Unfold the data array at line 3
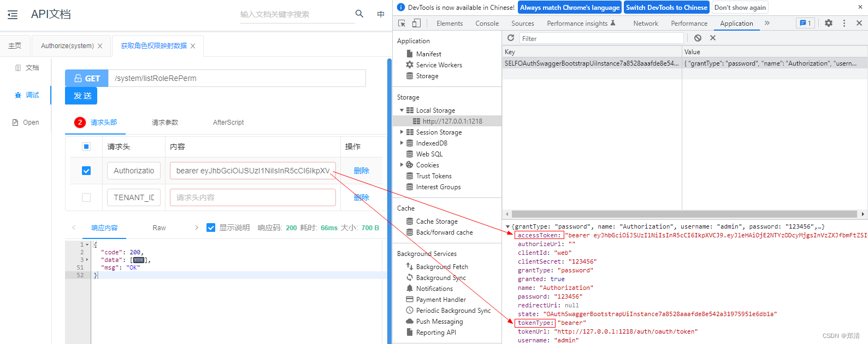The image size is (868, 344). 87,260
